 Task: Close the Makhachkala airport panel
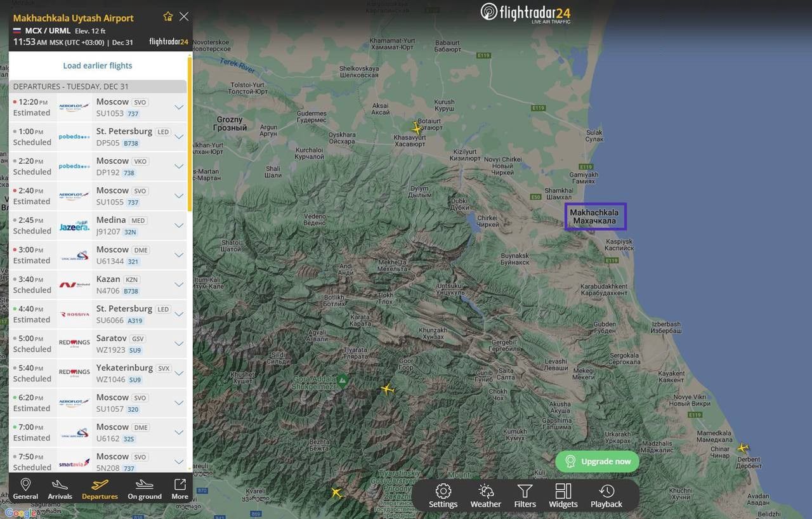coord(184,16)
